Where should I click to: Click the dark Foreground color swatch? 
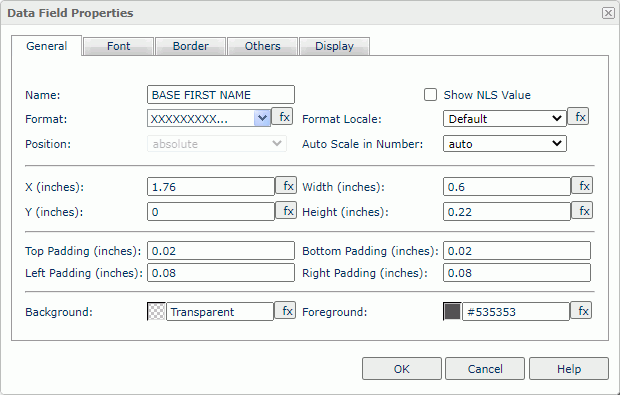tap(452, 312)
